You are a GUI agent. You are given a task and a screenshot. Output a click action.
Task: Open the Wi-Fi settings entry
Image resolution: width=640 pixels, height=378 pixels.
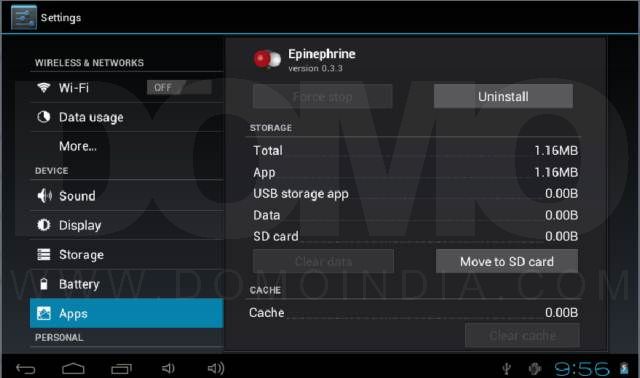pyautogui.click(x=127, y=87)
